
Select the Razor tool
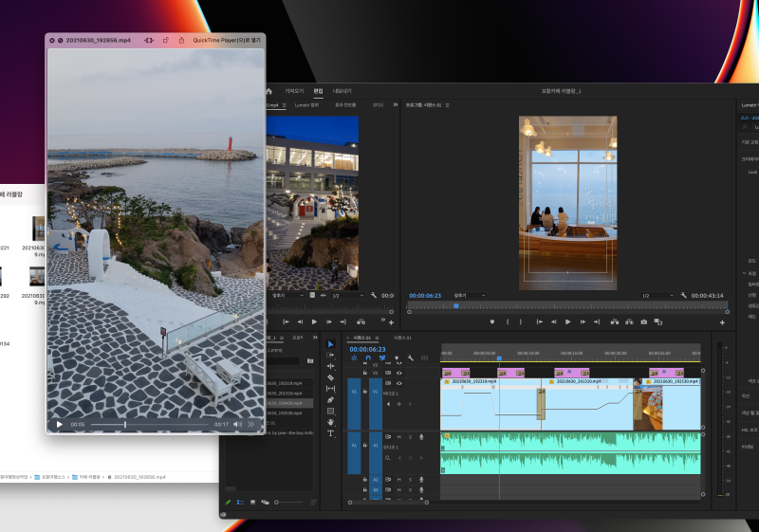click(331, 377)
